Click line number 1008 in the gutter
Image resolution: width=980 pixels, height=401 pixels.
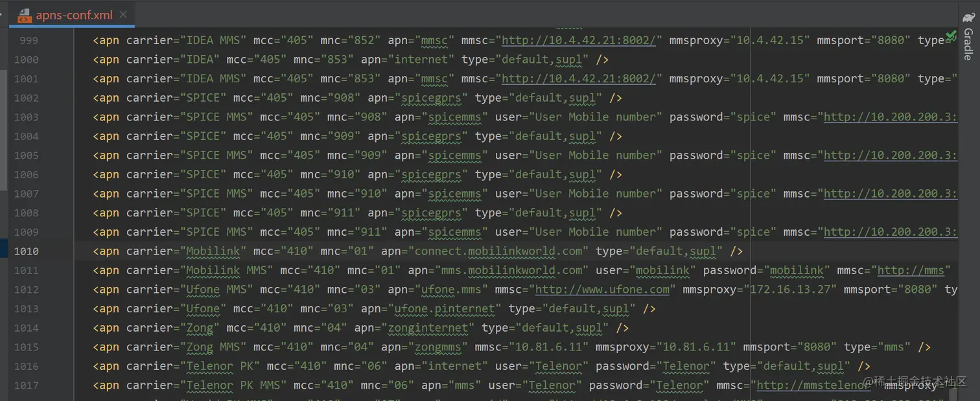26,212
